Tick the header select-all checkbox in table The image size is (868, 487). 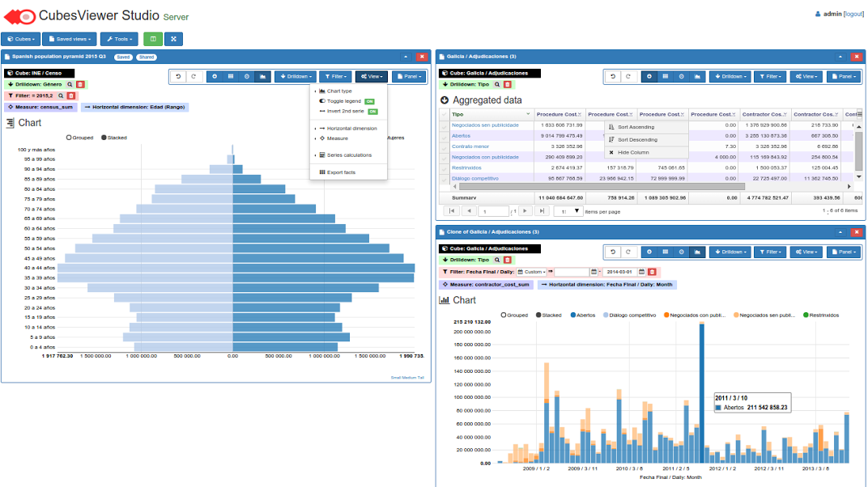(444, 114)
